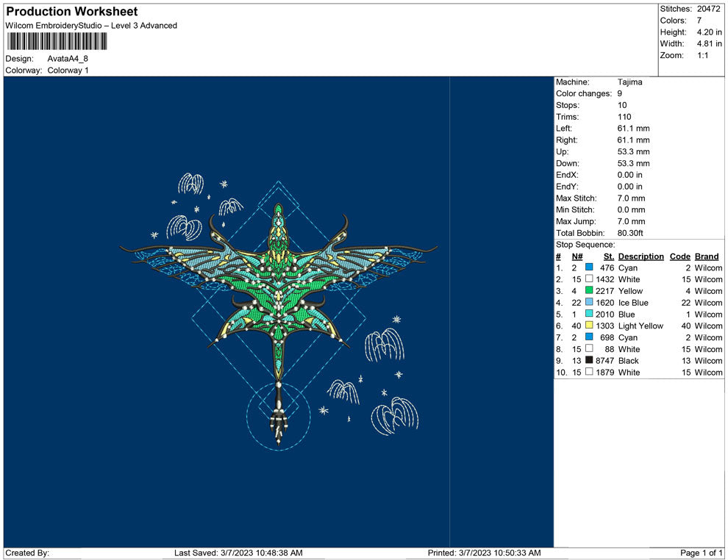Screen dimensions: 728x560
Task: Click the N# column header
Action: coord(577,256)
